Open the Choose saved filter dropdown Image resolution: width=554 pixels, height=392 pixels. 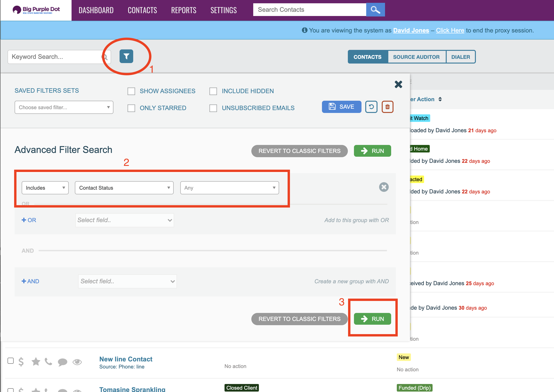click(x=64, y=108)
